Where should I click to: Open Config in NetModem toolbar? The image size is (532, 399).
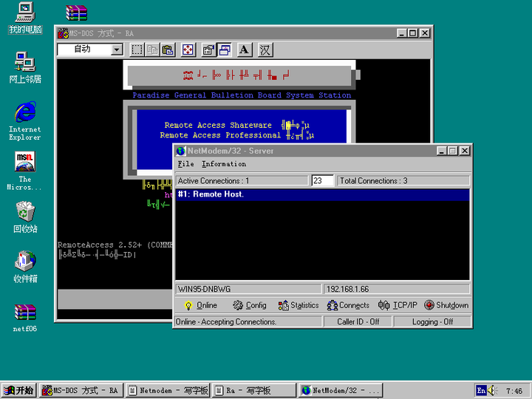250,305
